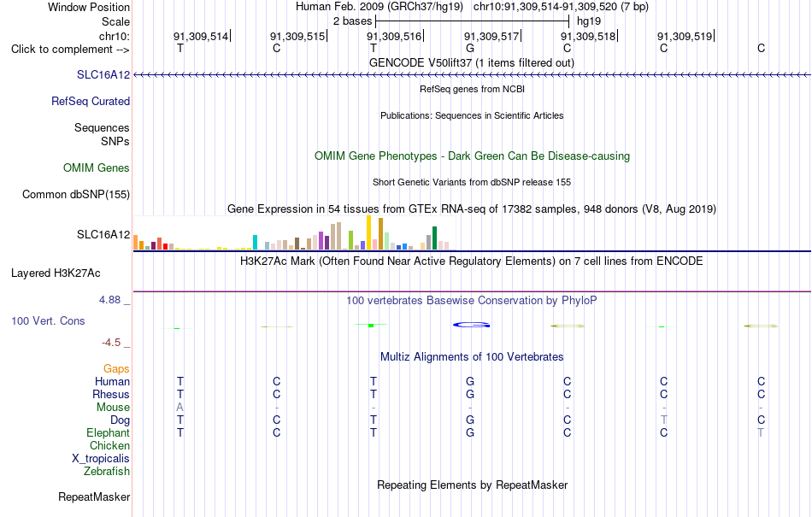Click the Dog row faded 'T' base
The height and width of the screenshot is (517, 812).
[x=664, y=420]
